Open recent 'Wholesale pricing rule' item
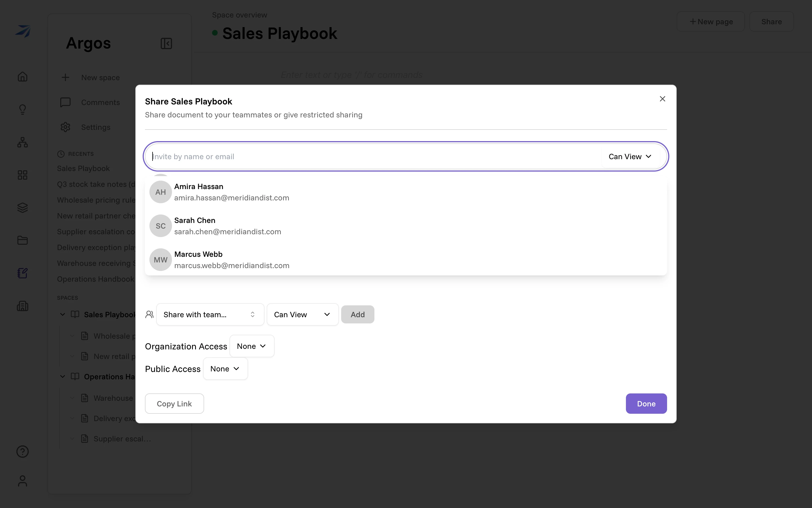Image resolution: width=812 pixels, height=508 pixels. click(x=96, y=200)
